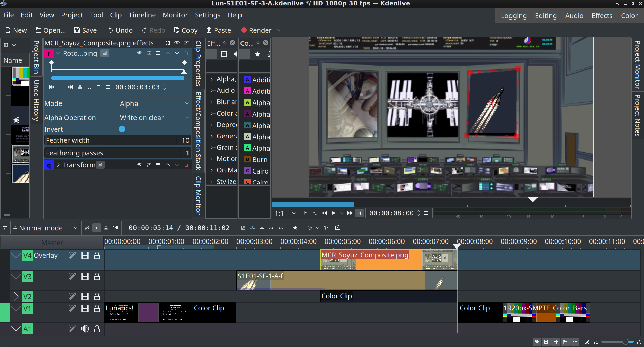Screen dimensions: 644x347
Task: Click the spacer tool icon in timeline toolbar
Action: click(x=115, y=228)
